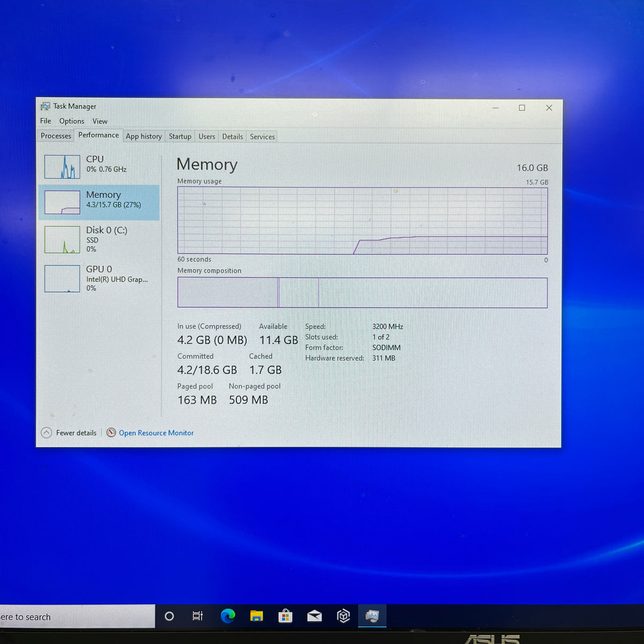Open the File menu
Image resolution: width=644 pixels, height=644 pixels.
click(x=46, y=121)
